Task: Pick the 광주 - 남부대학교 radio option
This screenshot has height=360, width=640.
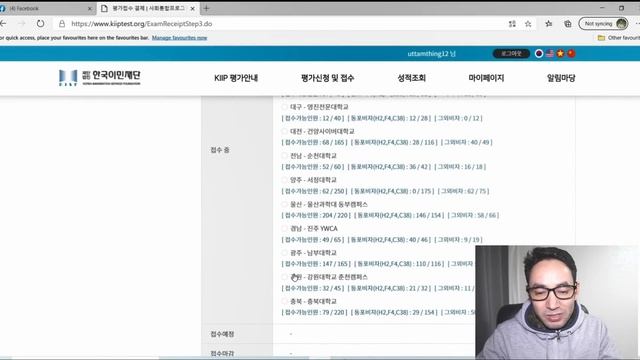Action: [284, 253]
